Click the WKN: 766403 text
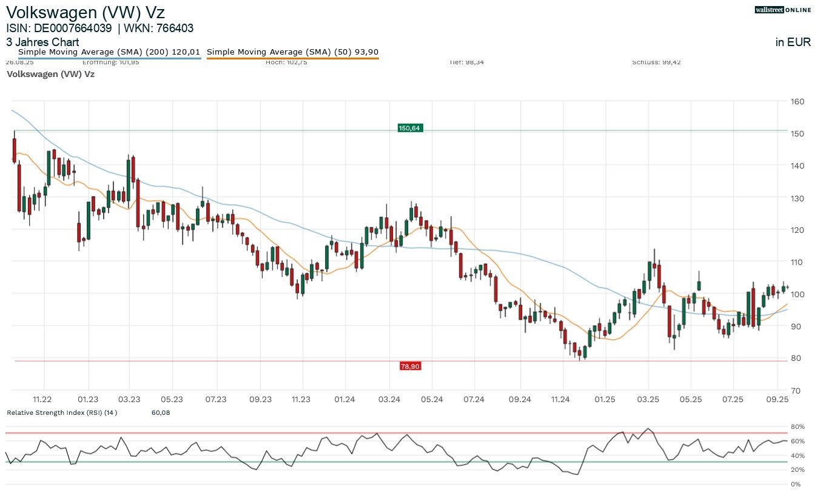 pos(159,28)
